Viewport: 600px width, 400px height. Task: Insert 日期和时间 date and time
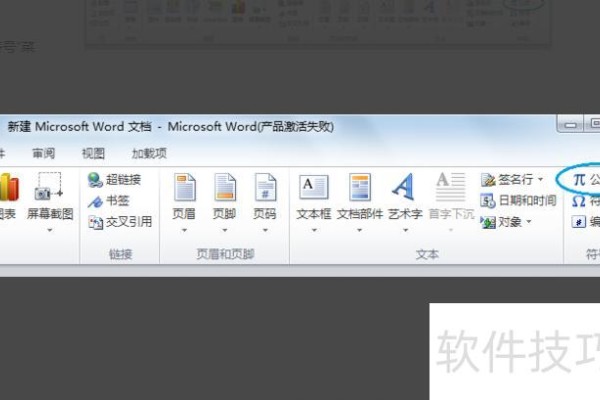click(x=518, y=200)
